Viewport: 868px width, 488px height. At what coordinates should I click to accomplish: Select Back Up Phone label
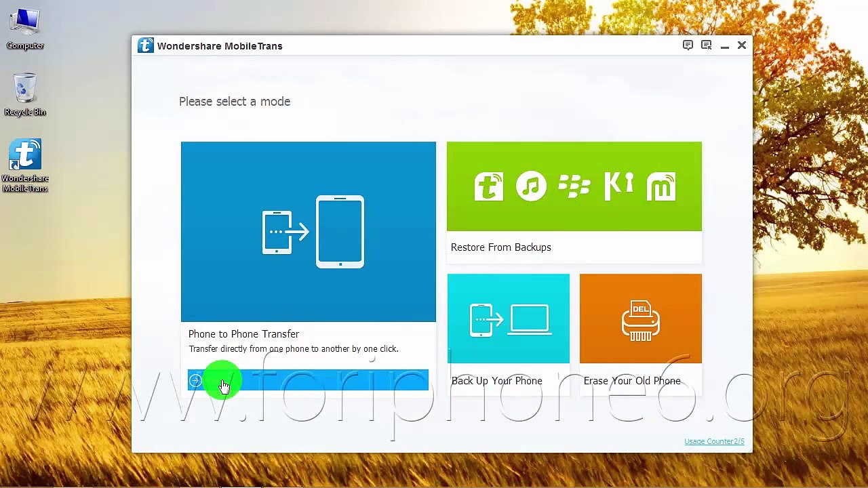tap(497, 381)
